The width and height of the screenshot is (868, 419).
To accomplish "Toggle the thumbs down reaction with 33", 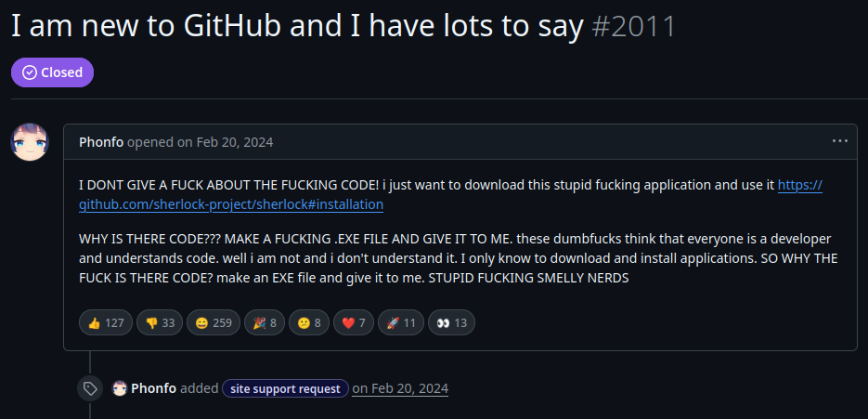I will tap(160, 322).
